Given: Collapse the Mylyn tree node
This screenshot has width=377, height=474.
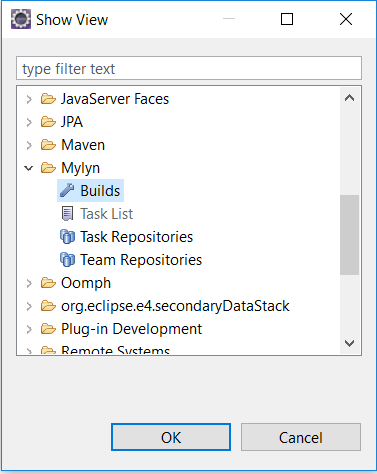Looking at the screenshot, I should point(29,168).
